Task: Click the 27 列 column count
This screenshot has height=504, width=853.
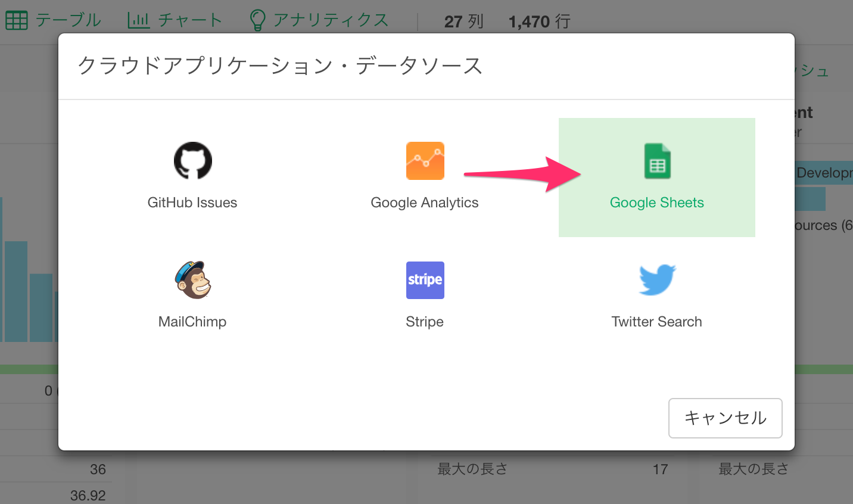Action: [x=464, y=22]
